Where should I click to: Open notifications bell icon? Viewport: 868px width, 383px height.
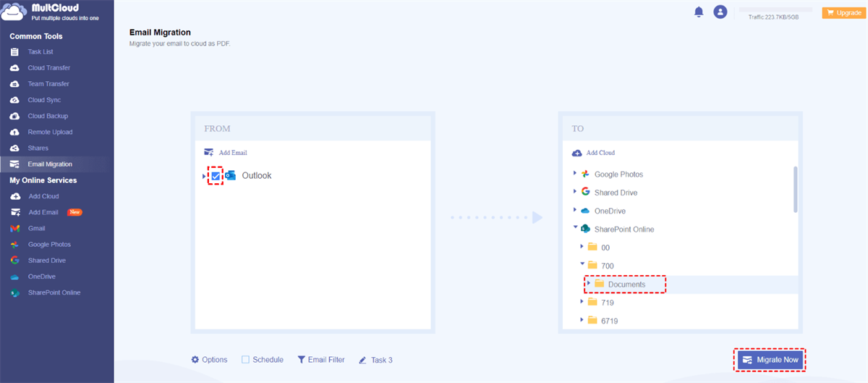point(699,12)
